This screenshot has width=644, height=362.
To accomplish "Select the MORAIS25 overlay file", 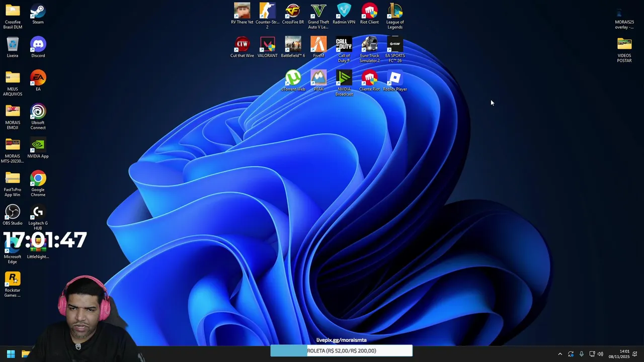I will [x=624, y=16].
